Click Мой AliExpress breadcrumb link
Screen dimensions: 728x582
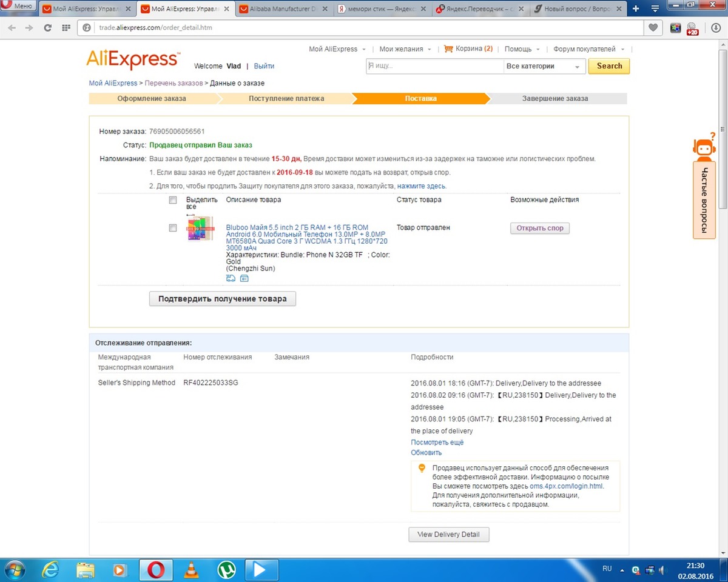pyautogui.click(x=113, y=83)
